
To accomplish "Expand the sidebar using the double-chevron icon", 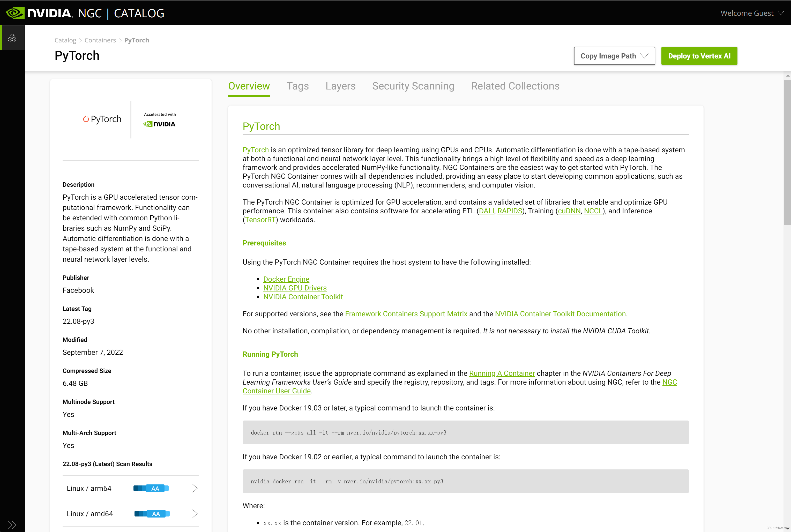I will coord(12,524).
